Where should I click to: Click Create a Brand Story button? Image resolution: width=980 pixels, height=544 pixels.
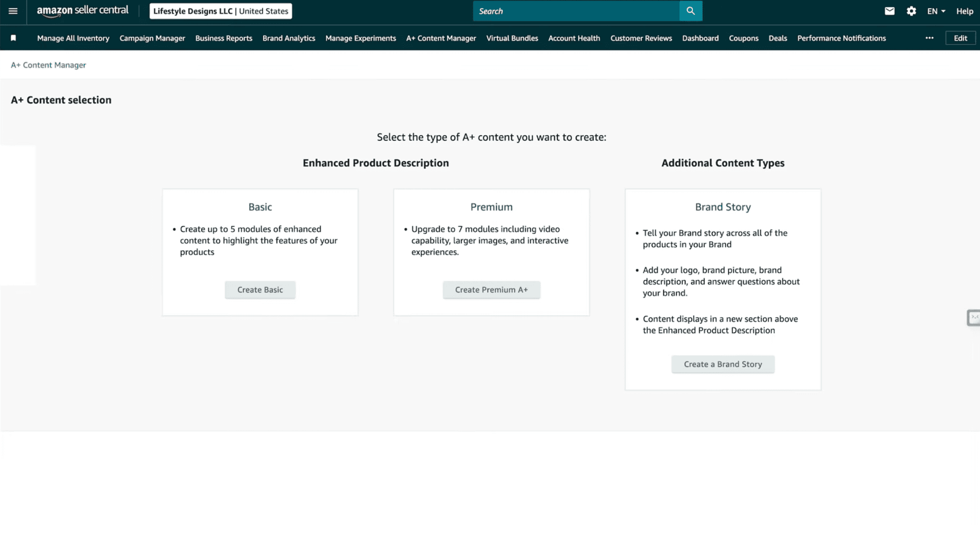[x=723, y=364]
